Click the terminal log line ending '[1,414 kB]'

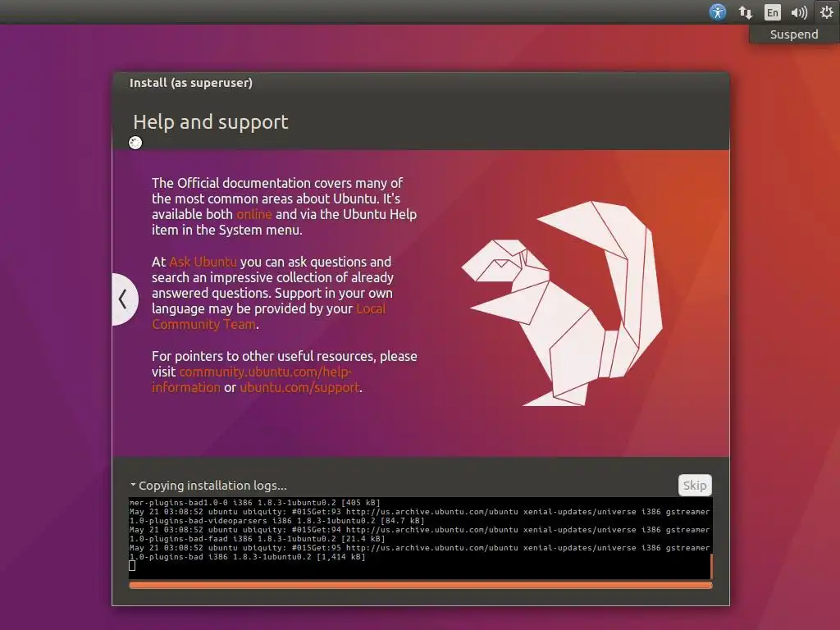pos(247,557)
